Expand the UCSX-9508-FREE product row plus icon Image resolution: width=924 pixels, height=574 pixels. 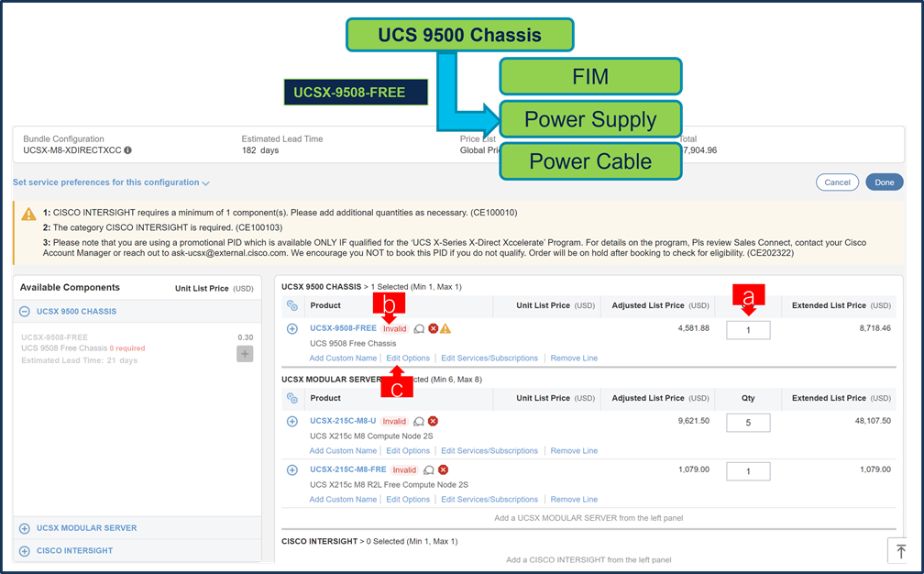(291, 329)
